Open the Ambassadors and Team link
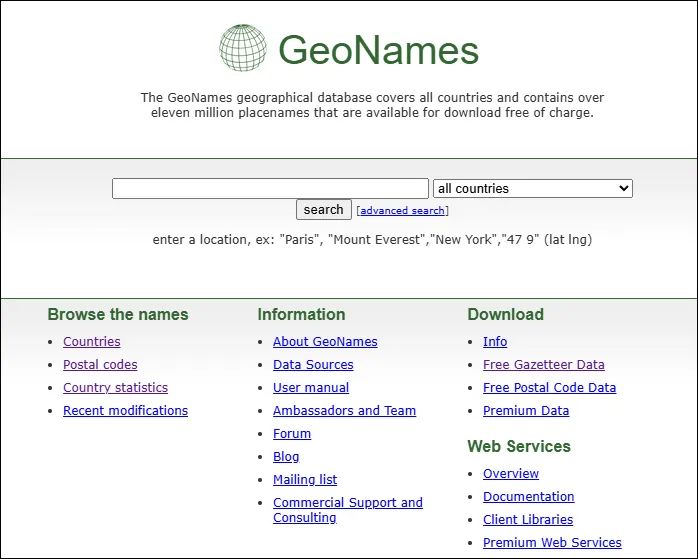Screen dimensions: 698x559 coord(345,410)
